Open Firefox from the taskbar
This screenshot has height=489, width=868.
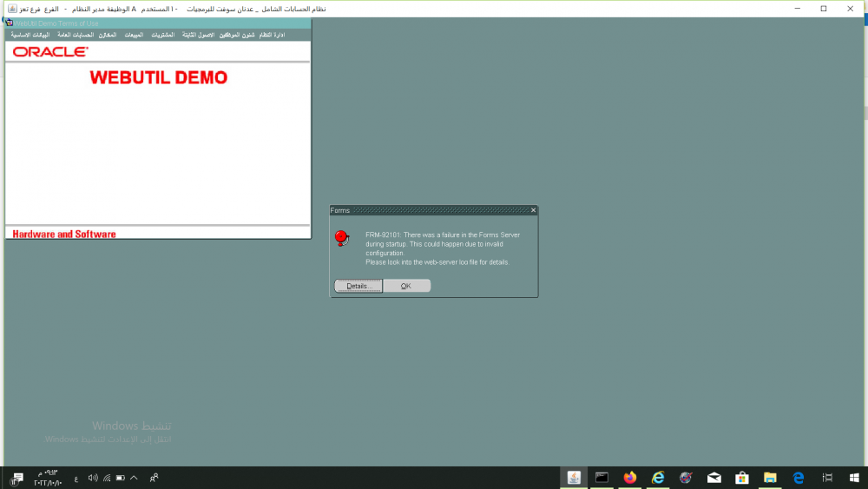tap(629, 478)
